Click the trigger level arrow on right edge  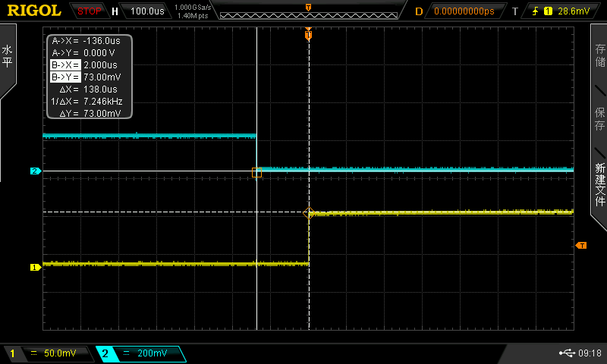click(581, 246)
